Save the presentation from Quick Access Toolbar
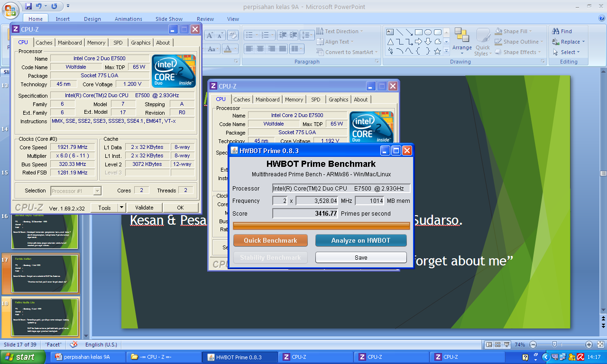 click(x=28, y=6)
